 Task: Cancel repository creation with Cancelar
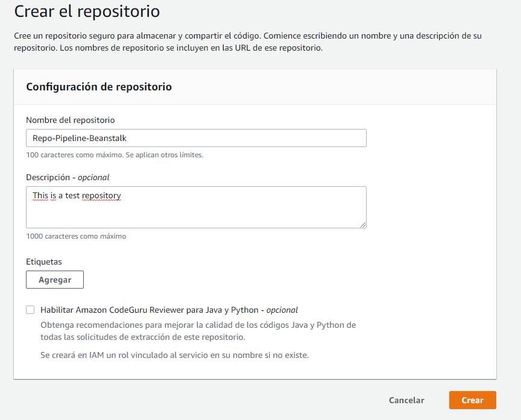[406, 400]
